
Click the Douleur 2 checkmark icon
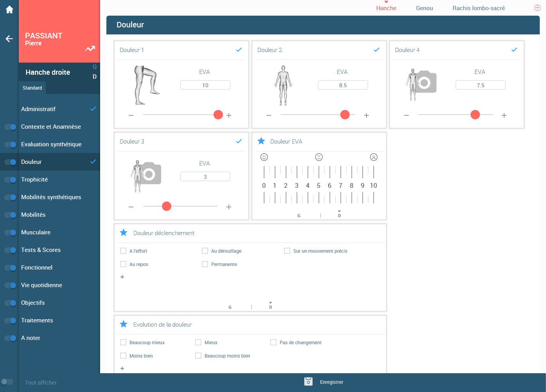(x=377, y=50)
